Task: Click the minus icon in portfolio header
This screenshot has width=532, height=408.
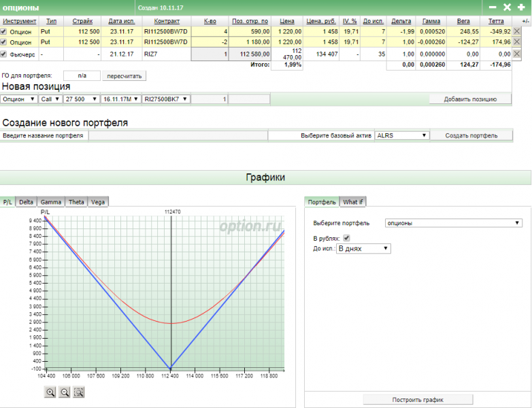Action: [x=493, y=7]
